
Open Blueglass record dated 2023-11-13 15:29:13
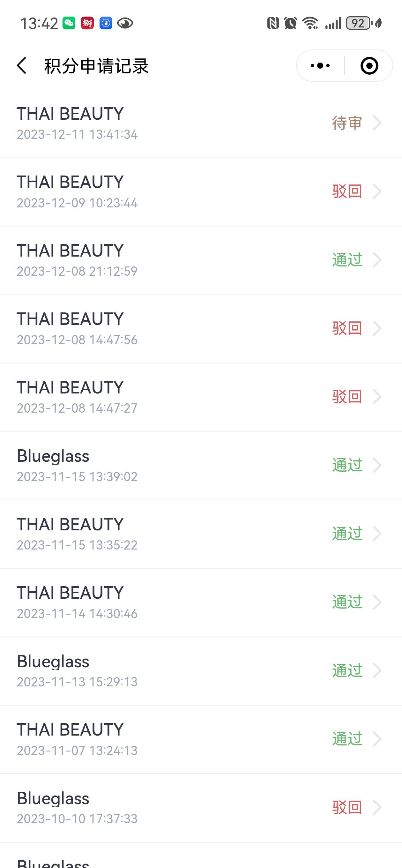[201, 670]
